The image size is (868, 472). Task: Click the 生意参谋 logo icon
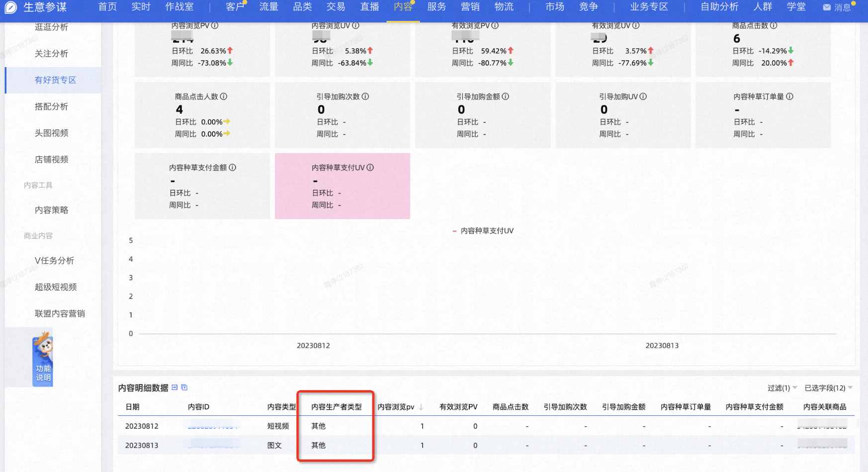click(10, 7)
